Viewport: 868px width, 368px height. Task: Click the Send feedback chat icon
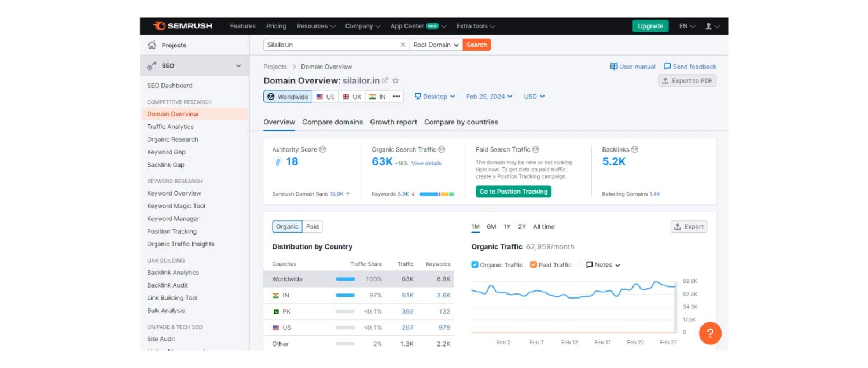(667, 67)
